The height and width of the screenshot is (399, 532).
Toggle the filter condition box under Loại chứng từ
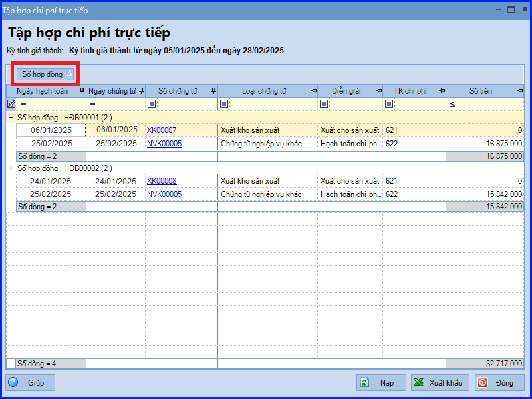point(224,104)
